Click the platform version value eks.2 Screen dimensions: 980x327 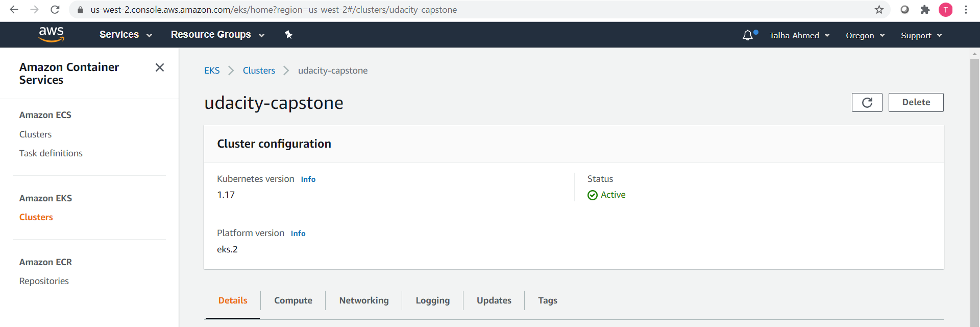coord(227,249)
